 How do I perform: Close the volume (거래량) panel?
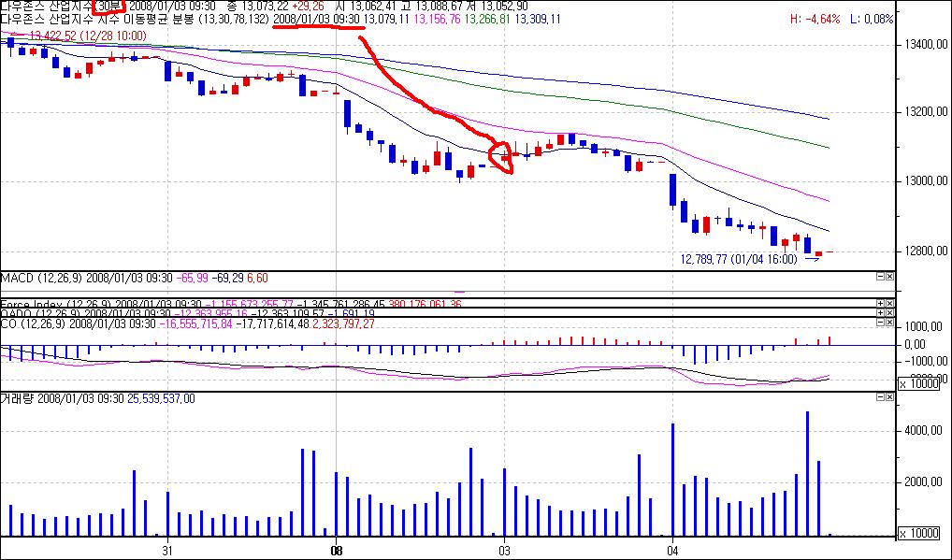click(889, 397)
